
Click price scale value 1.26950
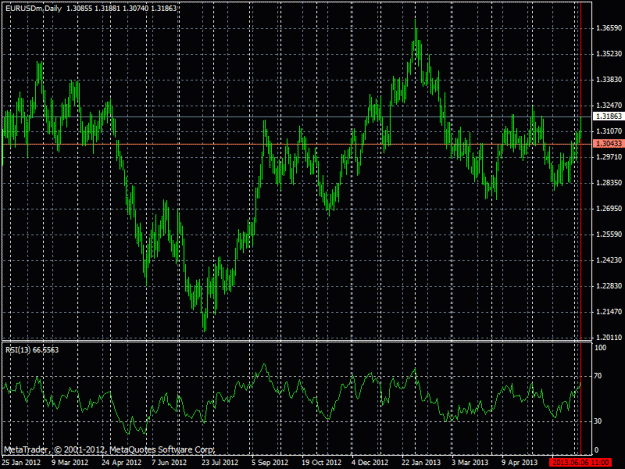609,208
